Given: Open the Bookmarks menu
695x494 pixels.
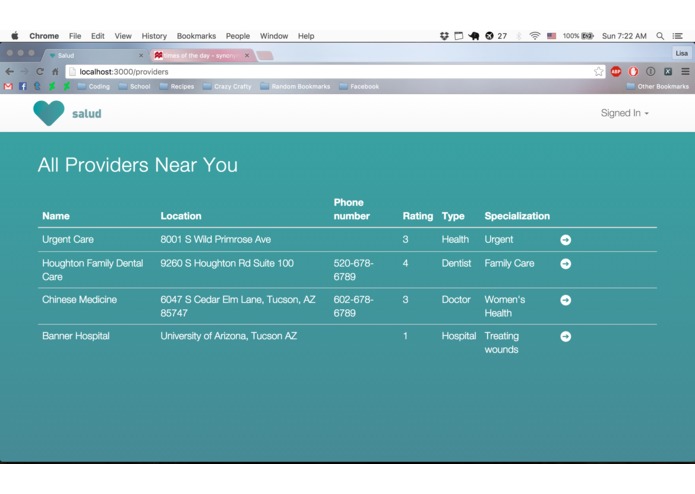Looking at the screenshot, I should [x=196, y=36].
